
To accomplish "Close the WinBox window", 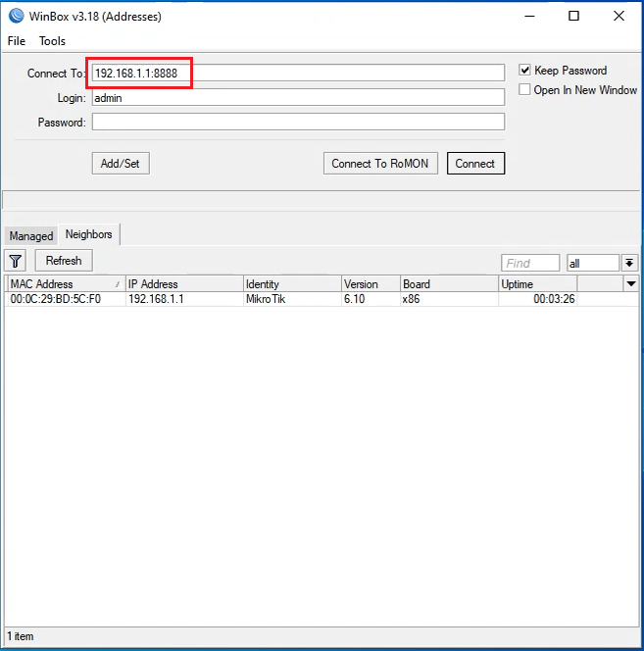I will (x=619, y=17).
